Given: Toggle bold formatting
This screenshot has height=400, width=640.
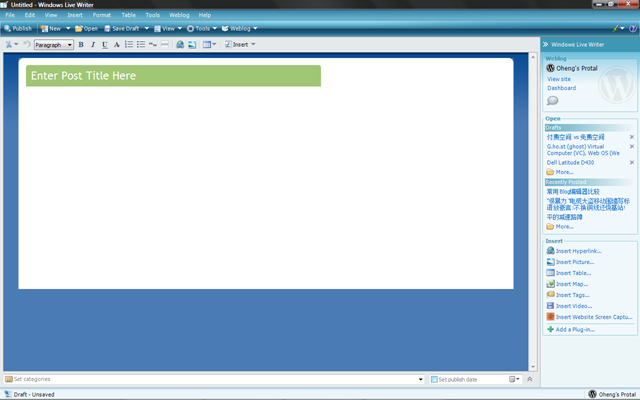Looking at the screenshot, I should (x=81, y=45).
